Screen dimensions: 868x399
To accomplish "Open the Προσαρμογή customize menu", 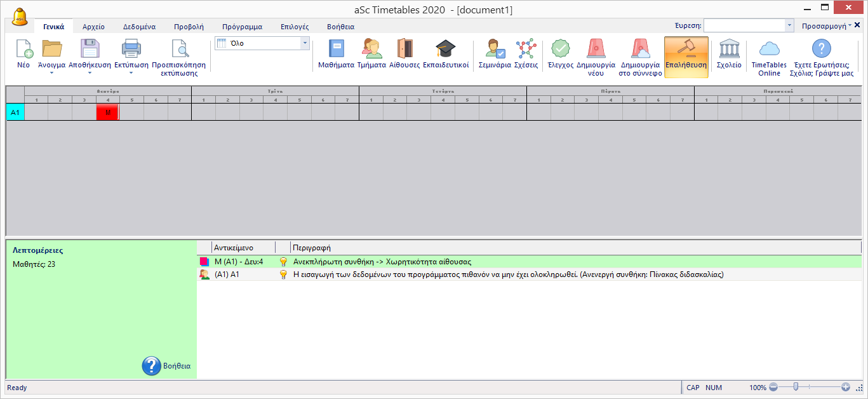I will tap(826, 26).
